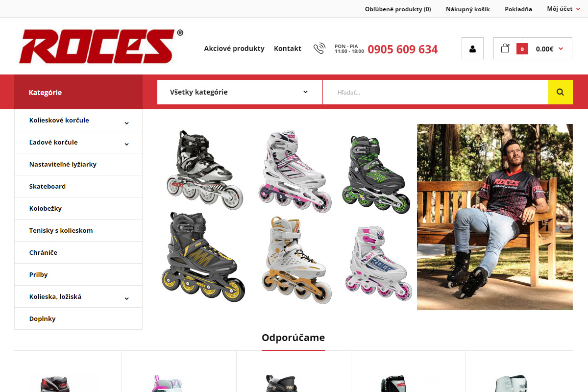
Task: Select the Kolobežky category
Action: 78,208
